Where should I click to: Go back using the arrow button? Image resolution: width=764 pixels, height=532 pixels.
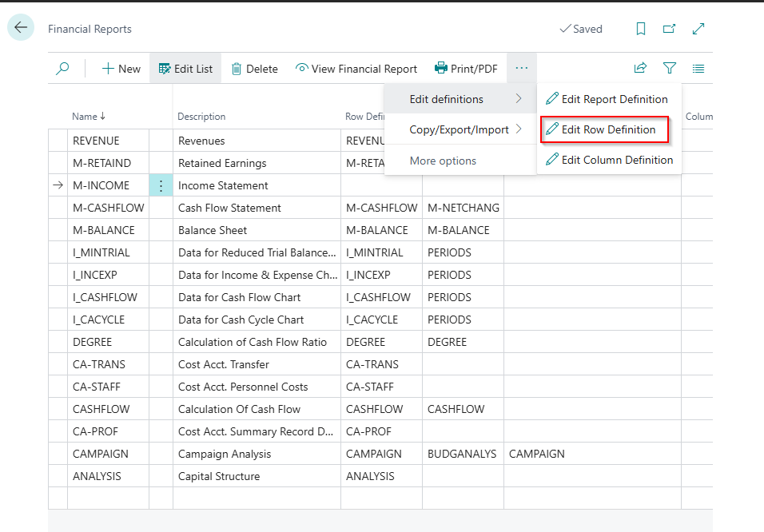(21, 27)
